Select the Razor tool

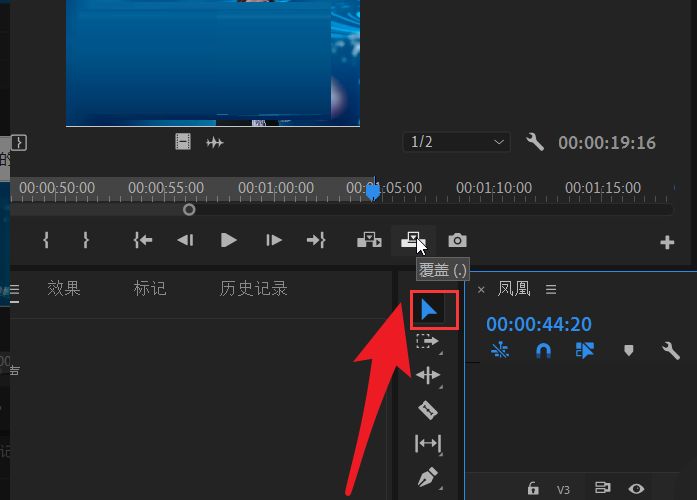pyautogui.click(x=428, y=410)
